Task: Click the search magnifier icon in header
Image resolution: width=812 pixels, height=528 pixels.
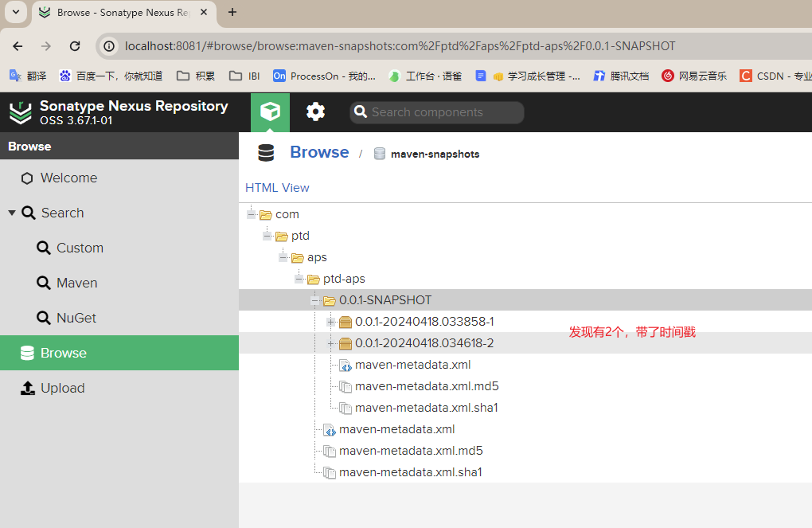Action: pos(361,112)
